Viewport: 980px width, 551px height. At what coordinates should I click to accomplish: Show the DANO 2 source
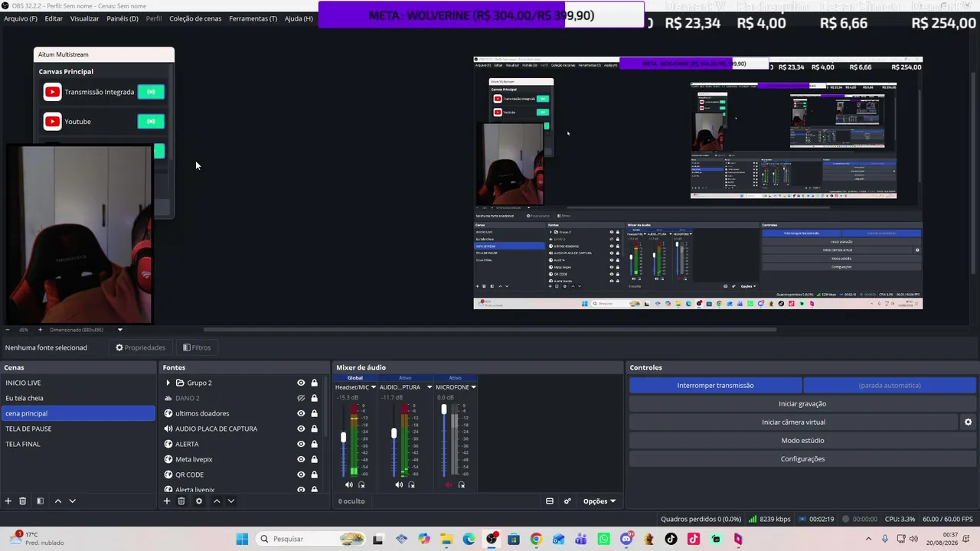(301, 398)
